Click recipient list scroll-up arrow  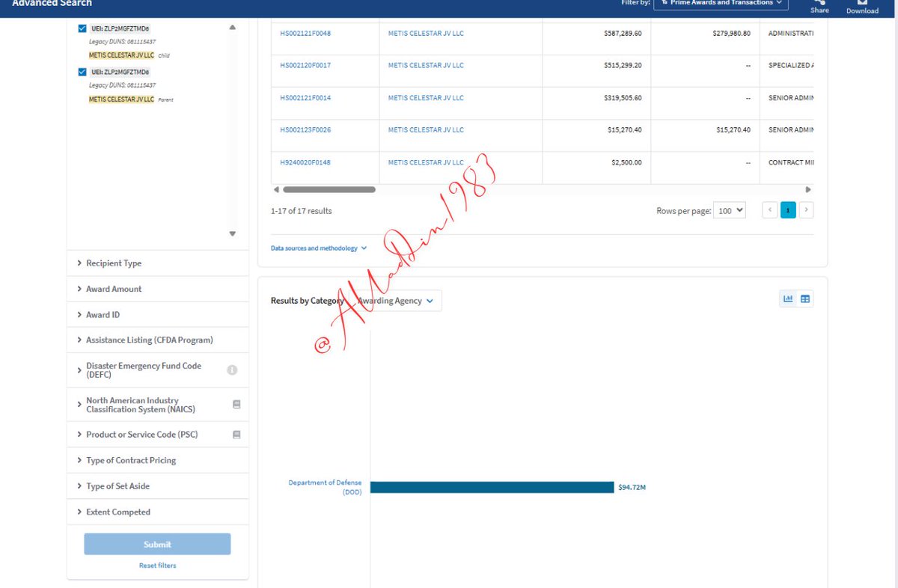pos(232,27)
